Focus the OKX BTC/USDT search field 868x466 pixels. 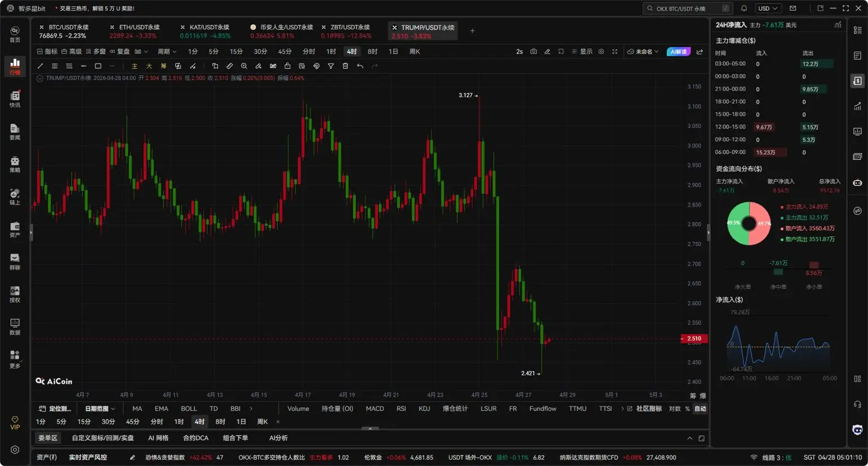point(688,8)
